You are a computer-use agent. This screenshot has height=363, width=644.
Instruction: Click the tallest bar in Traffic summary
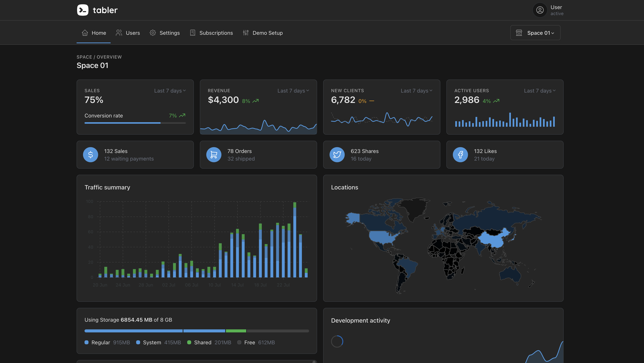(295, 240)
